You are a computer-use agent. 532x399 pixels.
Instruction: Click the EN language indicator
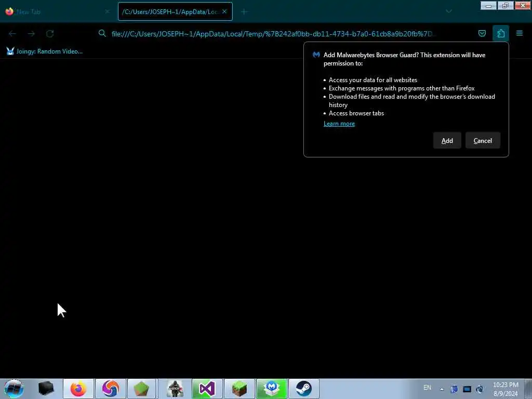click(427, 388)
